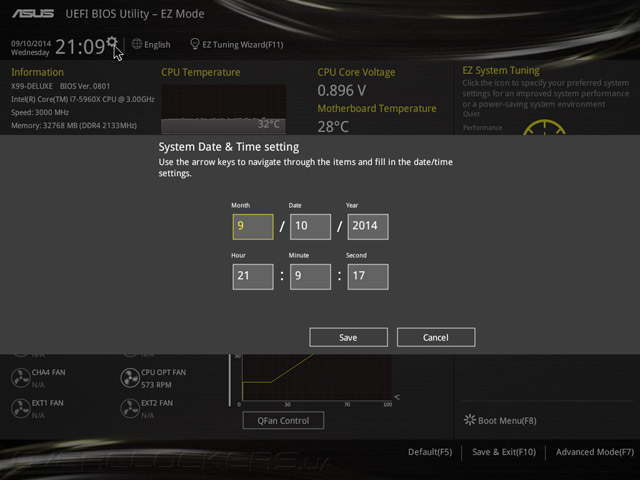Screen dimensions: 640x480
Task: Click the System Date & Time setting title
Action: pyautogui.click(x=229, y=147)
